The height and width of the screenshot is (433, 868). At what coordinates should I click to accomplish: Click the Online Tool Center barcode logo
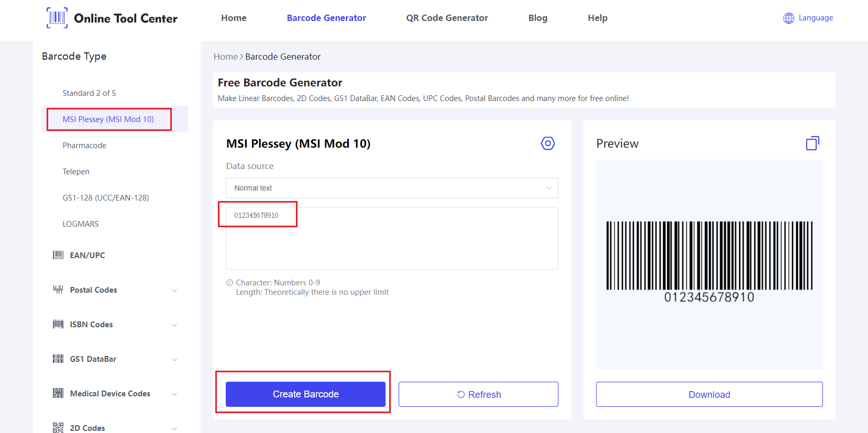pos(57,18)
